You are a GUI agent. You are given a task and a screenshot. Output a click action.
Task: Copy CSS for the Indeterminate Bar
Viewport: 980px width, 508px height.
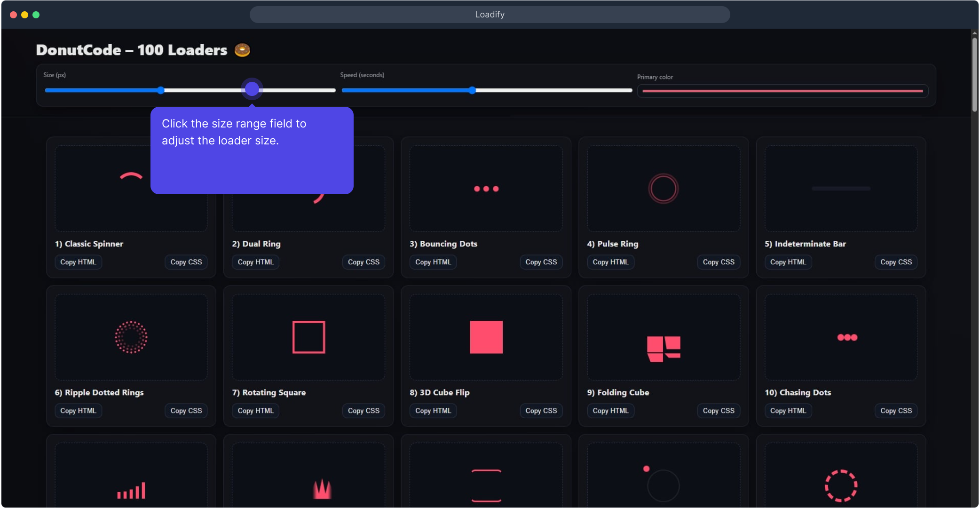point(896,262)
